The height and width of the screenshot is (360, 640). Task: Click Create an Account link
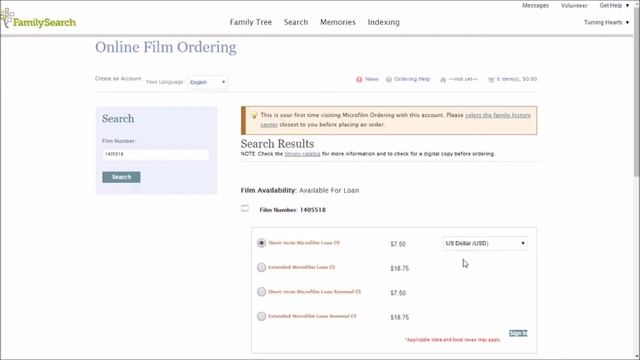[118, 78]
